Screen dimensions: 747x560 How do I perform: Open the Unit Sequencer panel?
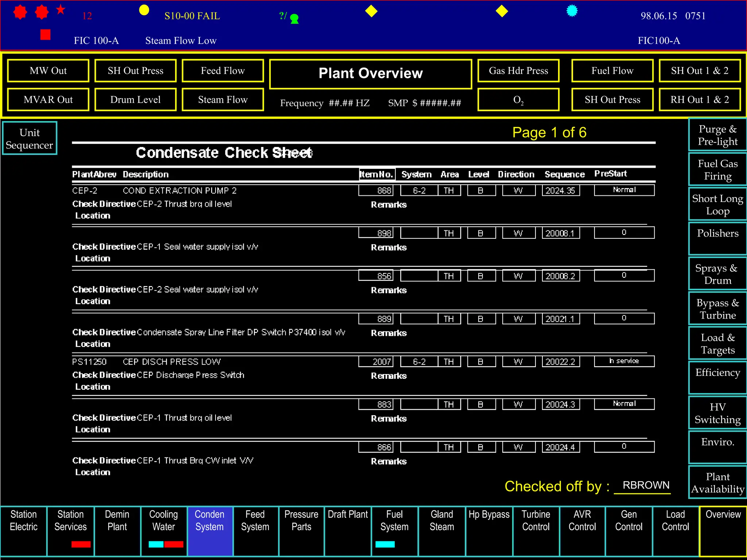click(x=30, y=139)
